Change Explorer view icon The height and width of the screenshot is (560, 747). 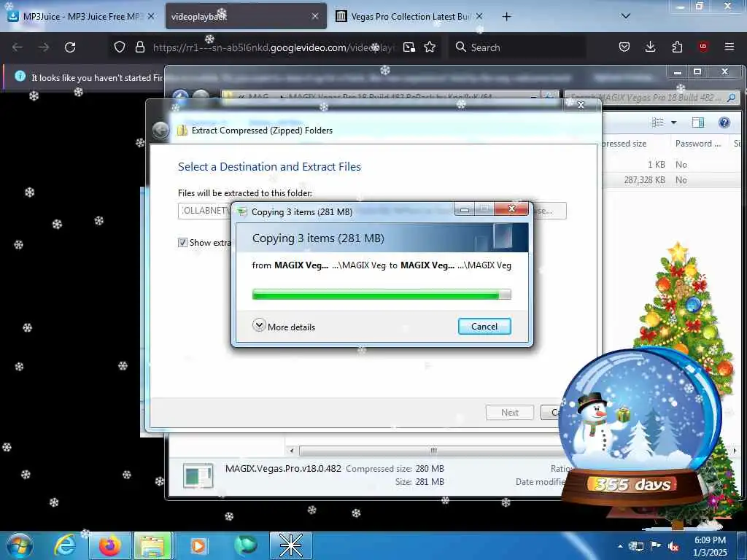[x=658, y=122]
